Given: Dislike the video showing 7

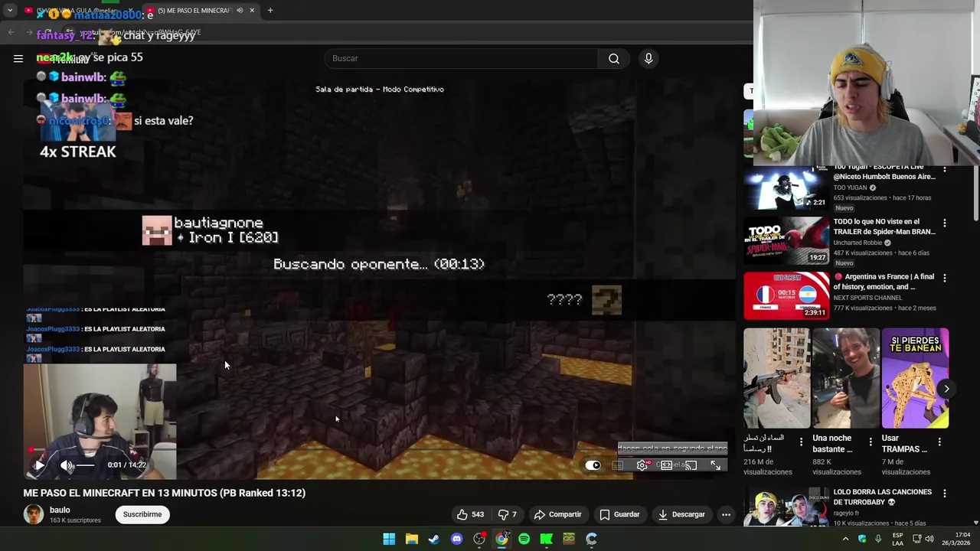Looking at the screenshot, I should (x=507, y=514).
